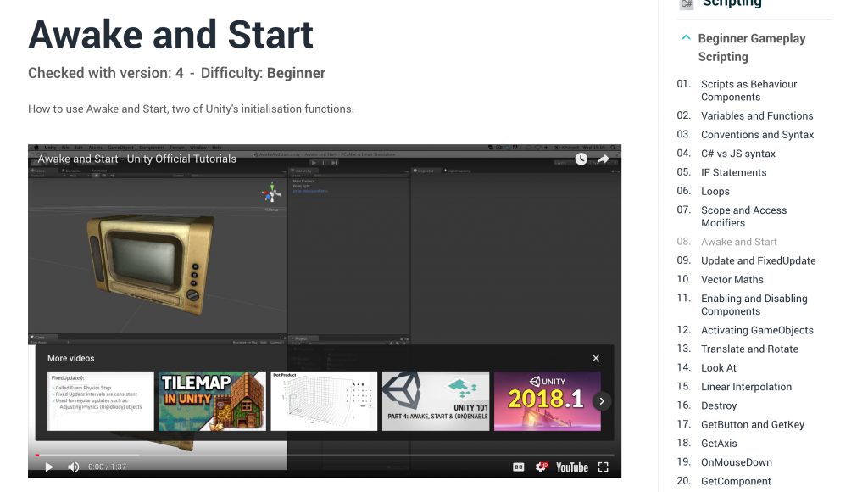The image size is (868, 492).
Task: Enter fullscreen mode for the video
Action: coord(604,467)
